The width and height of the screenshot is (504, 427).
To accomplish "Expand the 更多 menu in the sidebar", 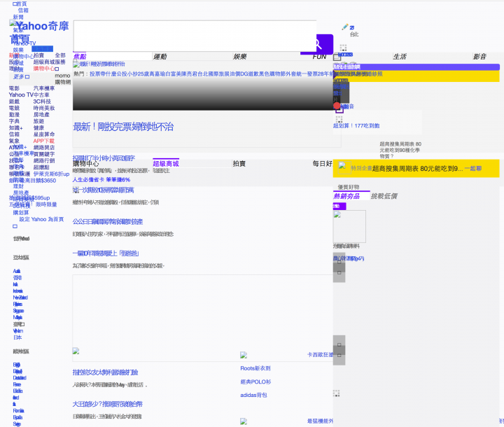I will click(x=21, y=77).
